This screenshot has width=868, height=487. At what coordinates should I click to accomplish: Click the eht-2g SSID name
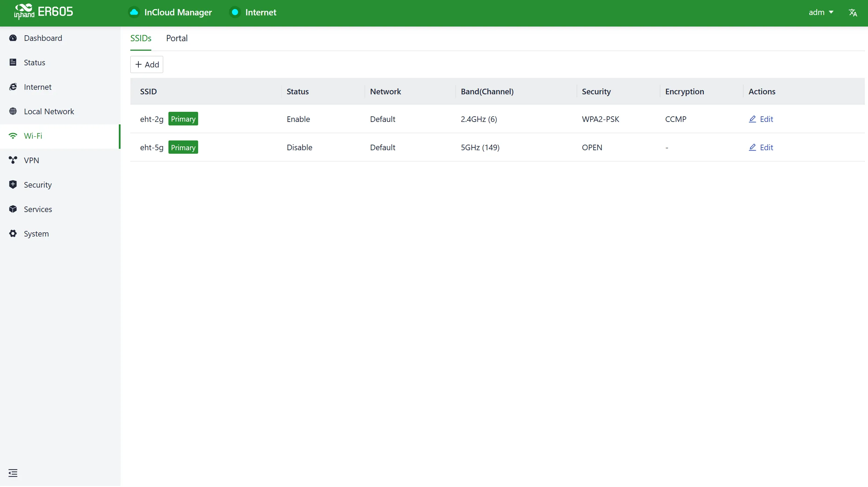point(152,119)
